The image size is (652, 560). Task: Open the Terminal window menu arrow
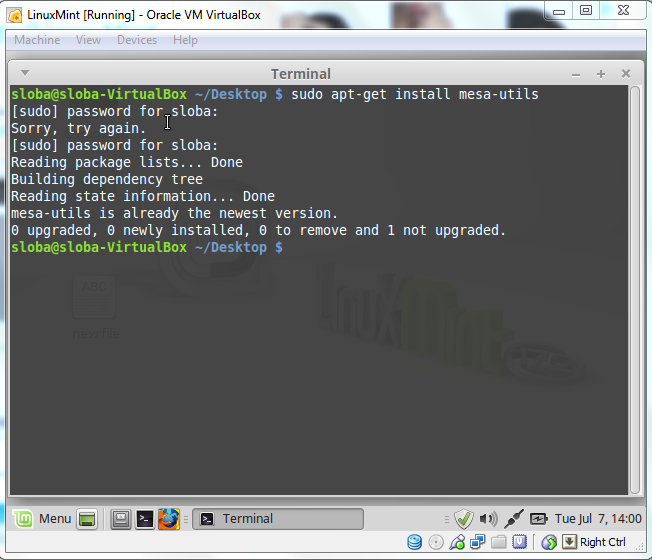[25, 73]
